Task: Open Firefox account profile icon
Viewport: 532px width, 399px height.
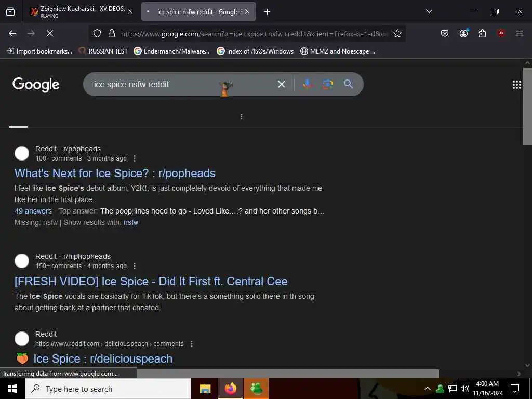Action: click(463, 33)
